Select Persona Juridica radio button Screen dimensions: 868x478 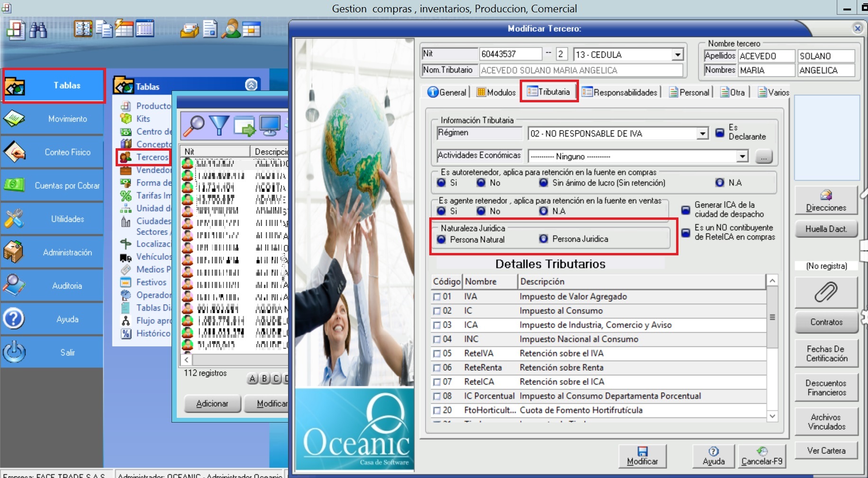click(x=543, y=239)
